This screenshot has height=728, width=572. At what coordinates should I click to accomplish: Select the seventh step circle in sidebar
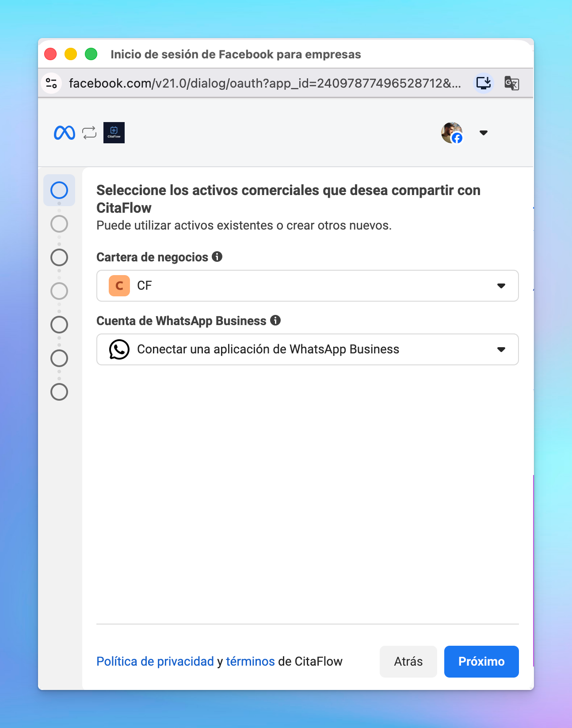[x=59, y=392]
